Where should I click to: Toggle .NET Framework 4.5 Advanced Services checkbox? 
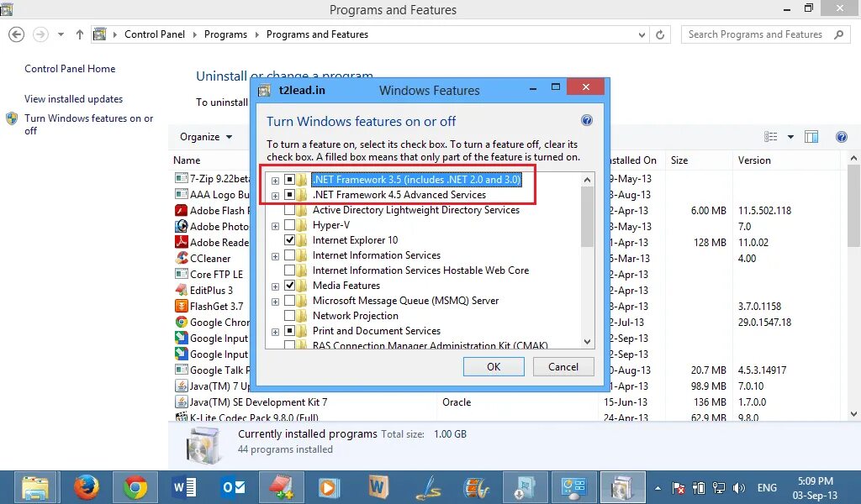(x=289, y=195)
